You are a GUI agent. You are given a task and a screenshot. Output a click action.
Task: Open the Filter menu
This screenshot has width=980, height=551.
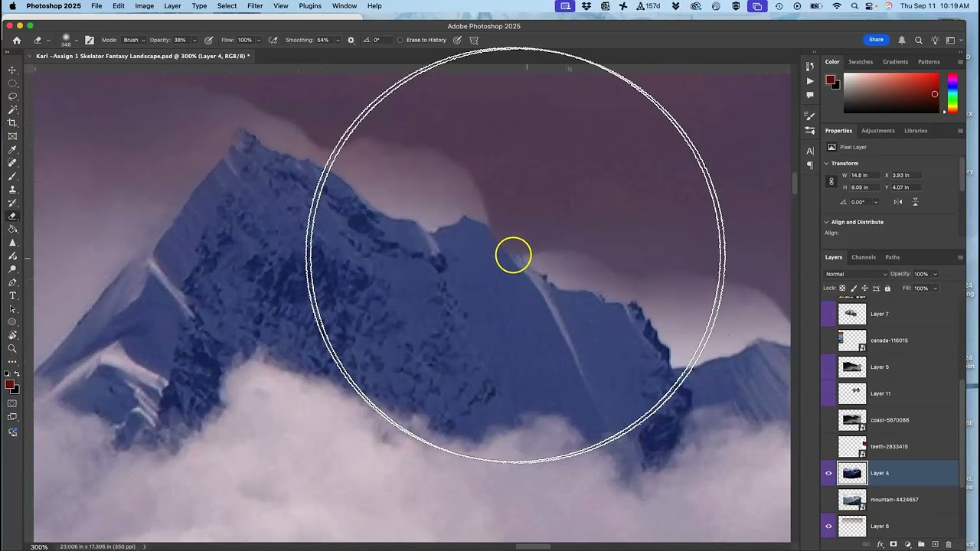click(255, 6)
